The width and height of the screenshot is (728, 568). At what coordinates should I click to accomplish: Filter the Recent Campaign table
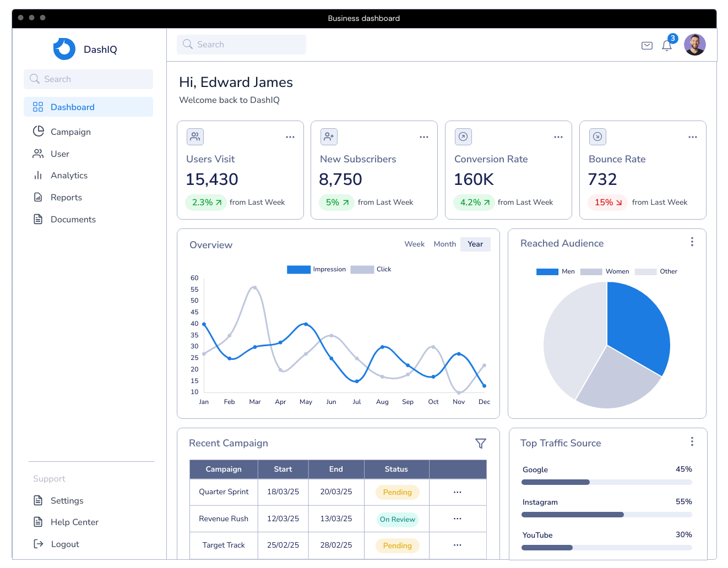(x=481, y=443)
